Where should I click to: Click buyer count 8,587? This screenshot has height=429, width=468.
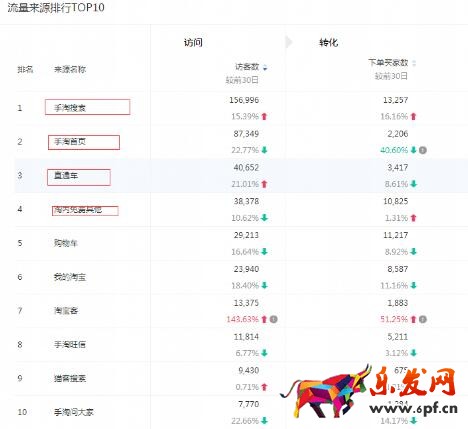(x=398, y=269)
